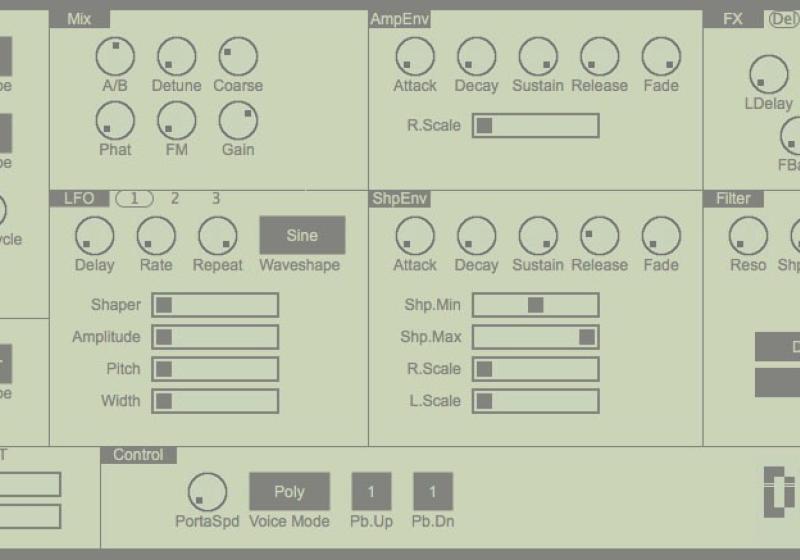Image resolution: width=800 pixels, height=560 pixels.
Task: Click the Pb.Up value box
Action: coord(371,492)
